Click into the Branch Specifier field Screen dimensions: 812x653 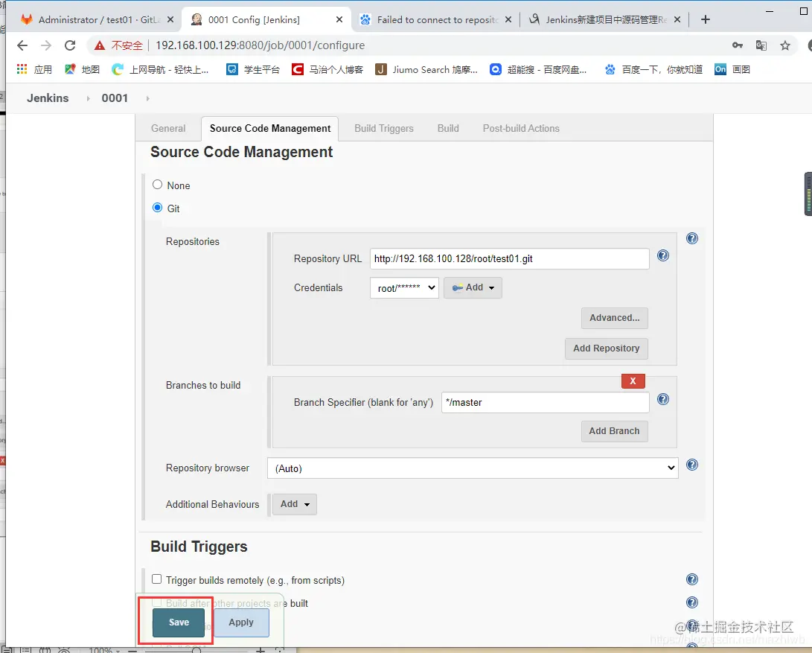coord(546,402)
